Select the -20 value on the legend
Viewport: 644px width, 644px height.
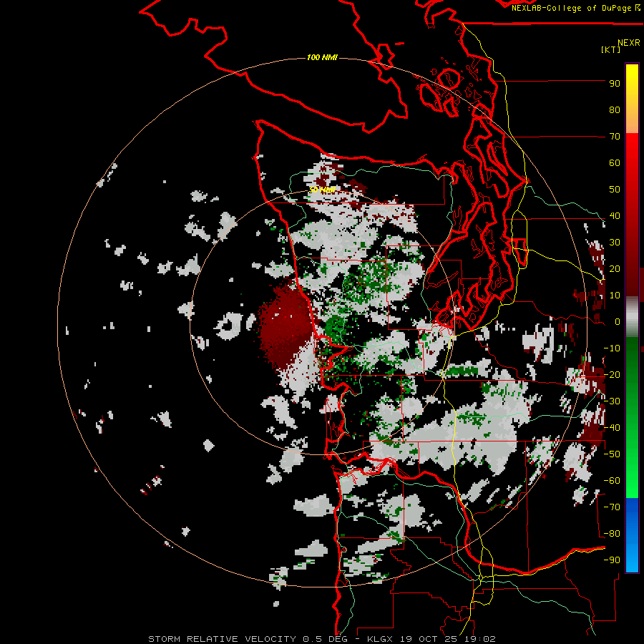pos(612,375)
